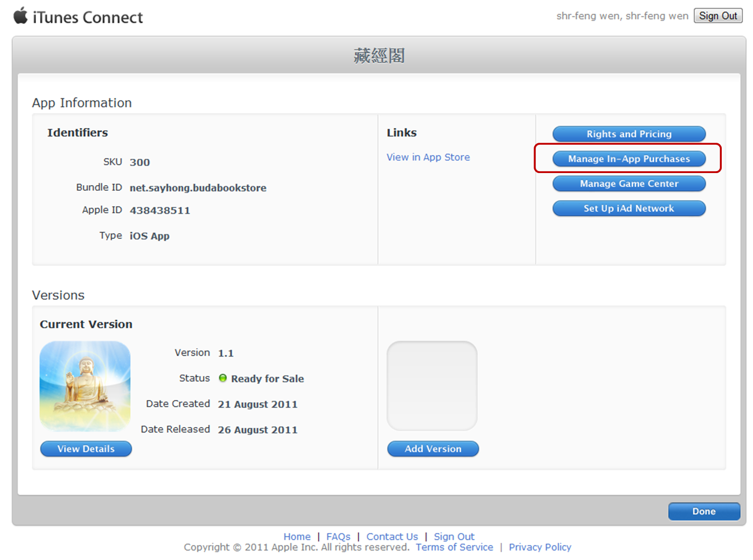Click the app name 藏經閣 heading
The width and height of the screenshot is (753, 560).
click(x=379, y=56)
